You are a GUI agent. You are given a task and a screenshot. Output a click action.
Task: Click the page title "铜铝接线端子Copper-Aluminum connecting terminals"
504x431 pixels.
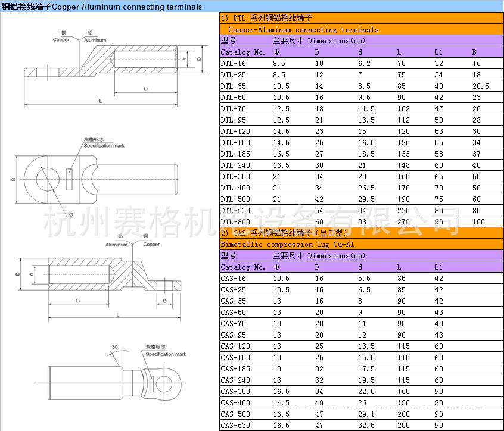pos(102,7)
